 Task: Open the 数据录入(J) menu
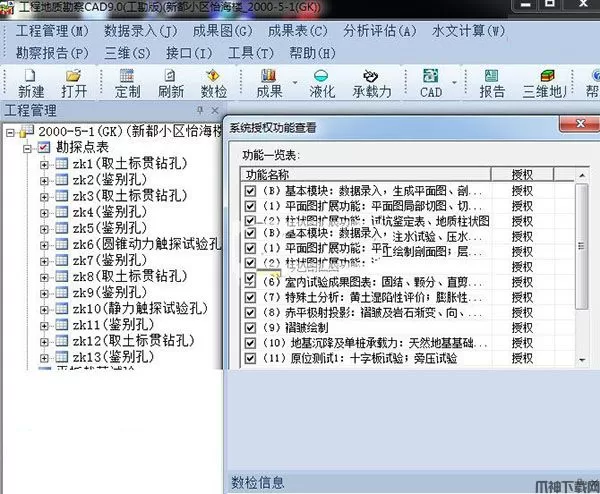click(140, 31)
